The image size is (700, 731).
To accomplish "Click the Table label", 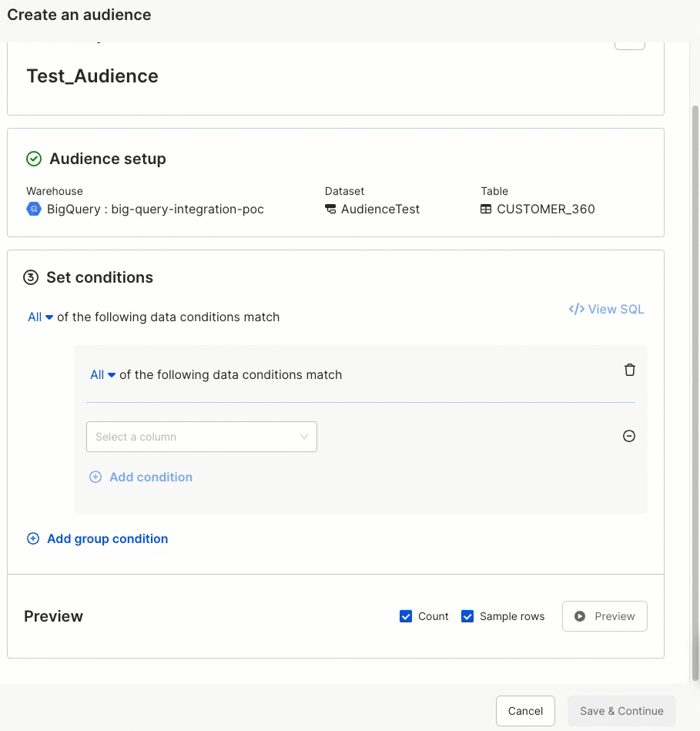I will (494, 191).
